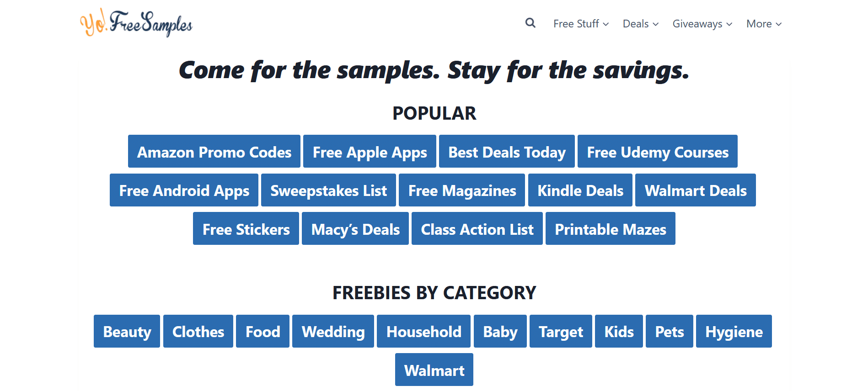This screenshot has width=868, height=391.
Task: Open the search magnifier icon
Action: tap(530, 23)
